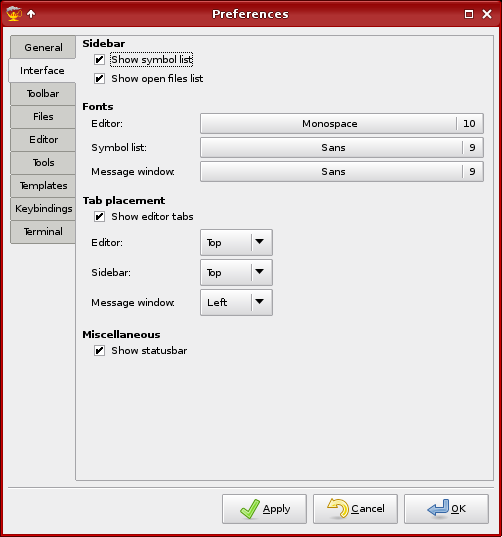This screenshot has height=537, width=502.
Task: Click the up arrow icon in title bar
Action: [x=31, y=14]
